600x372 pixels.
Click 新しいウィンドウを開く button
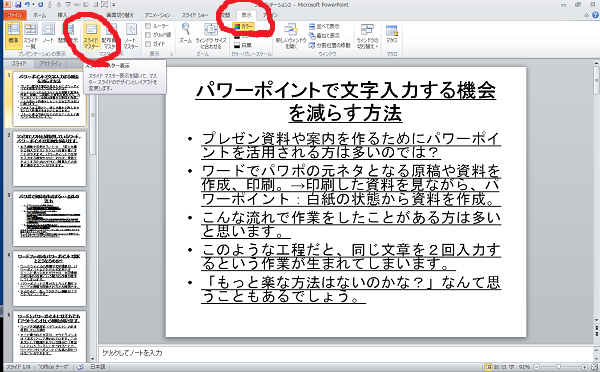coord(291,36)
